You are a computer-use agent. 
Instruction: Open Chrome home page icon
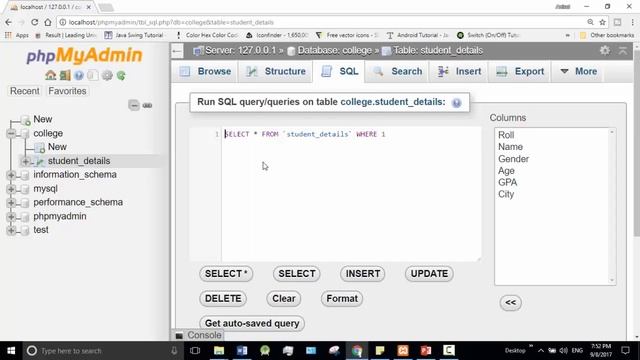pyautogui.click(x=48, y=22)
